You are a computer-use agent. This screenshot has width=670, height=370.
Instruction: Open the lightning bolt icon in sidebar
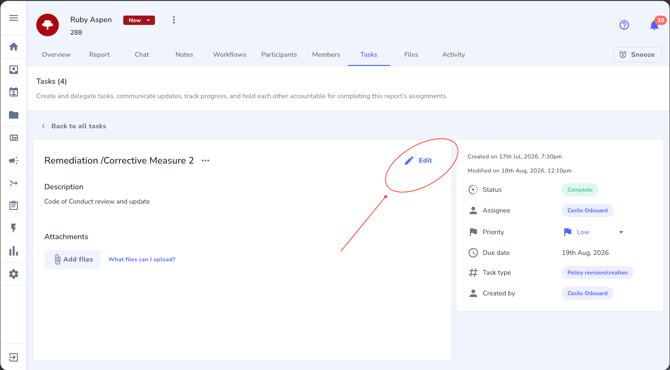(14, 228)
